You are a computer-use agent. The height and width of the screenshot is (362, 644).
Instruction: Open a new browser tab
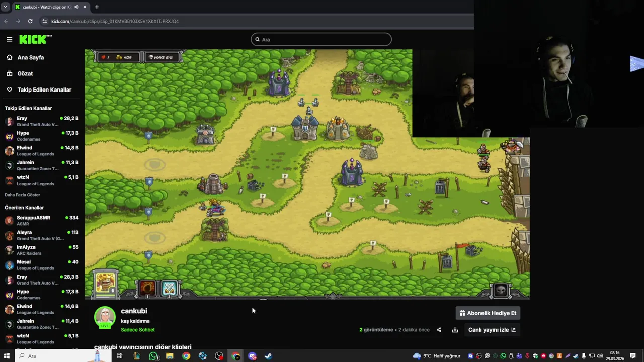pos(97,7)
